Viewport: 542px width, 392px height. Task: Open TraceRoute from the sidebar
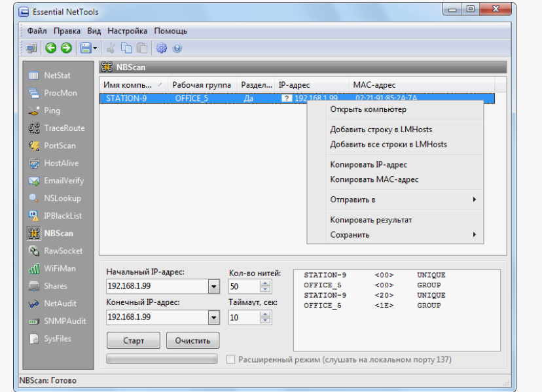pos(56,128)
